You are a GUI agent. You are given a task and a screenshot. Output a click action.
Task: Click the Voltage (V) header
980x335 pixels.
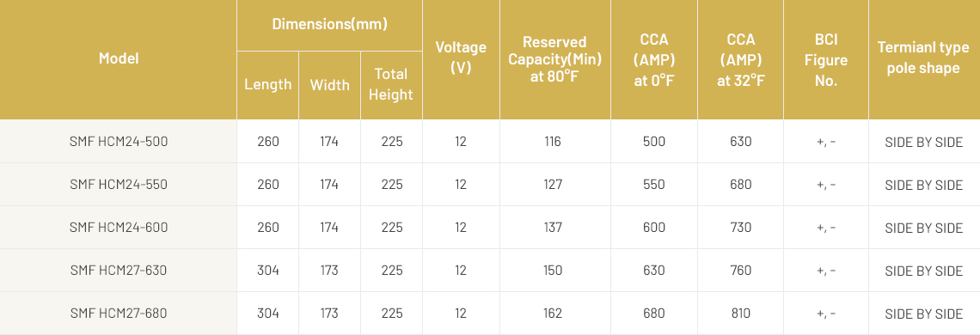click(461, 58)
